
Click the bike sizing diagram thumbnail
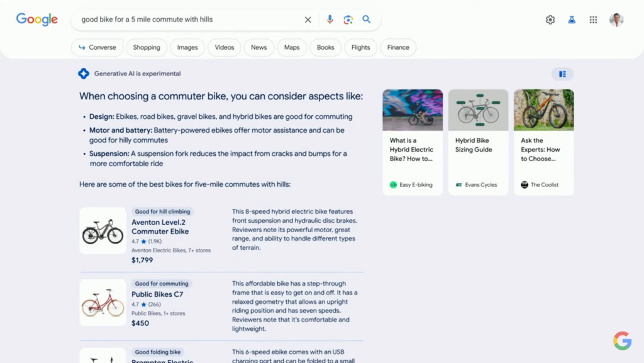tap(478, 110)
